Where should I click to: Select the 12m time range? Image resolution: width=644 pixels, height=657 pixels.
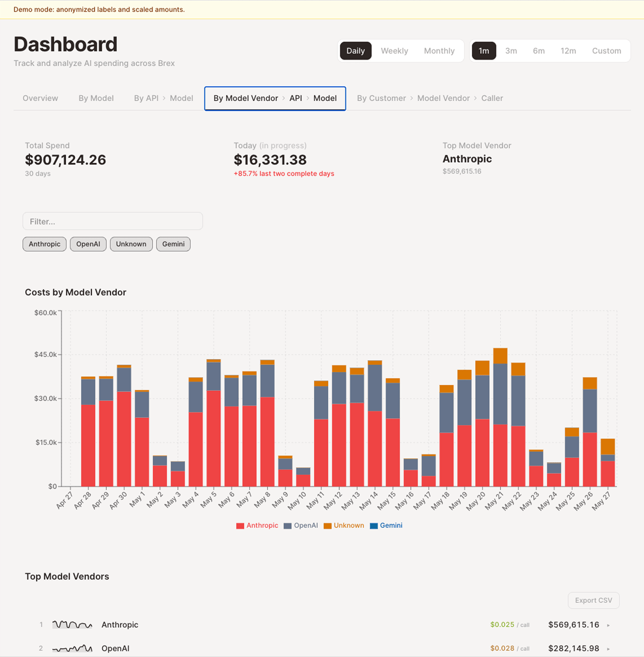[x=568, y=51]
